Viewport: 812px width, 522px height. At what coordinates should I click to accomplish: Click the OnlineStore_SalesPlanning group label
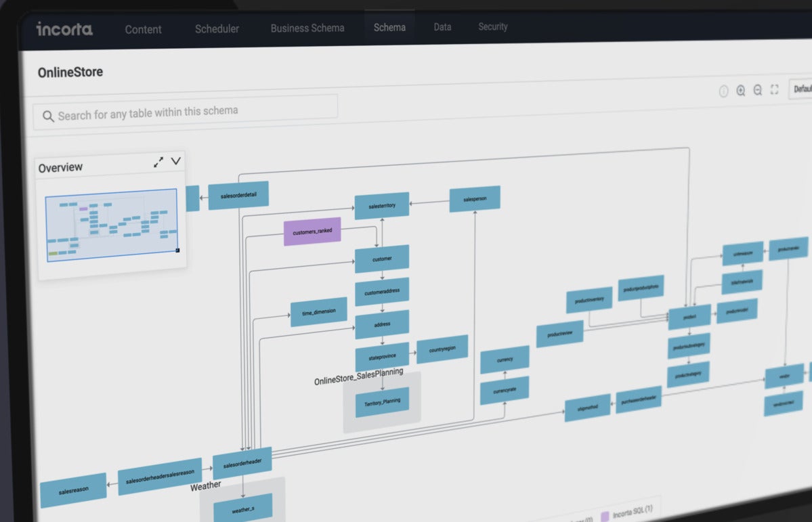[358, 377]
